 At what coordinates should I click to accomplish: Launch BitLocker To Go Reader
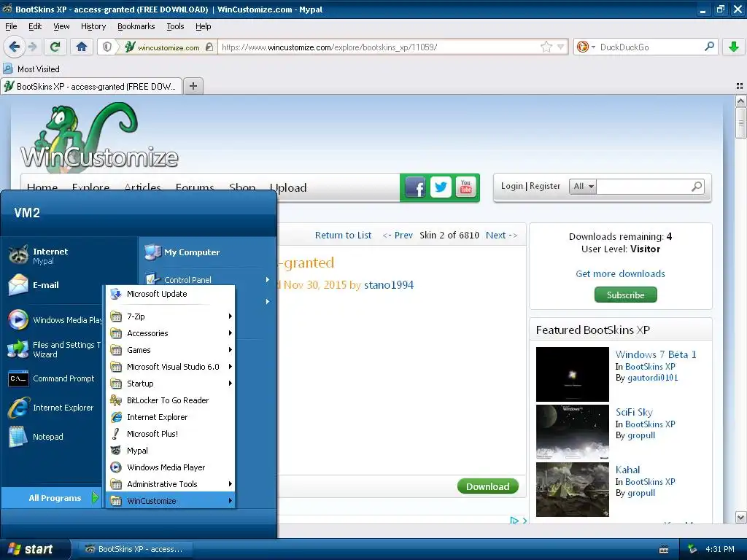(170, 400)
